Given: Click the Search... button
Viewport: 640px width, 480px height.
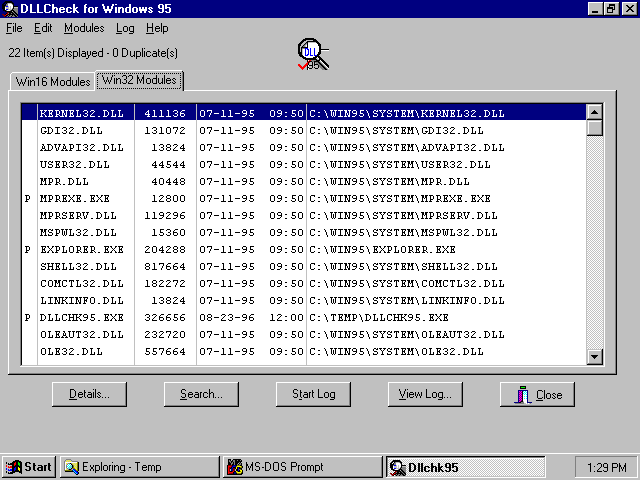Looking at the screenshot, I should pyautogui.click(x=201, y=394).
